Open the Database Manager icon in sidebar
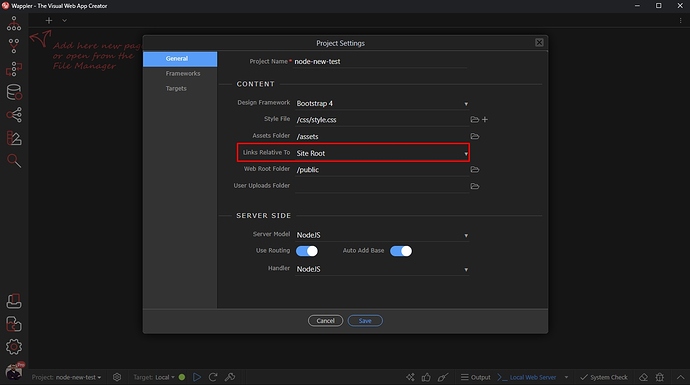Image resolution: width=690 pixels, height=385 pixels. pyautogui.click(x=14, y=92)
